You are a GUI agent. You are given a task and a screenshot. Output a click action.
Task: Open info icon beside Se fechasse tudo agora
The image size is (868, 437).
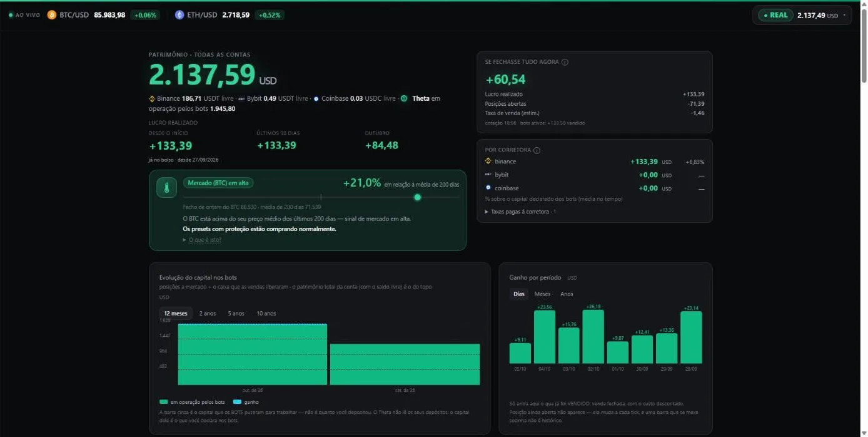pos(565,62)
